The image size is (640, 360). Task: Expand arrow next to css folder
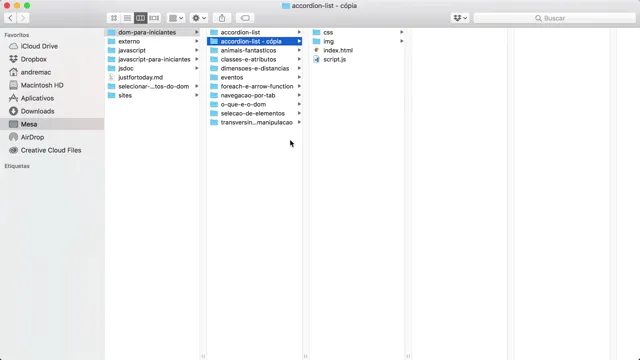tap(402, 32)
